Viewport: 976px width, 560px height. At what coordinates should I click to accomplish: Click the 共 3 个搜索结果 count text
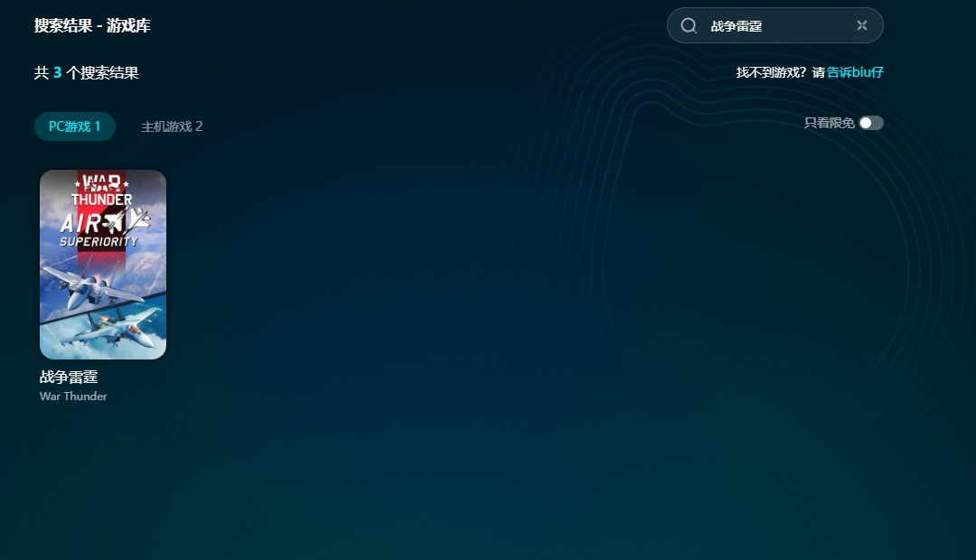tap(86, 73)
